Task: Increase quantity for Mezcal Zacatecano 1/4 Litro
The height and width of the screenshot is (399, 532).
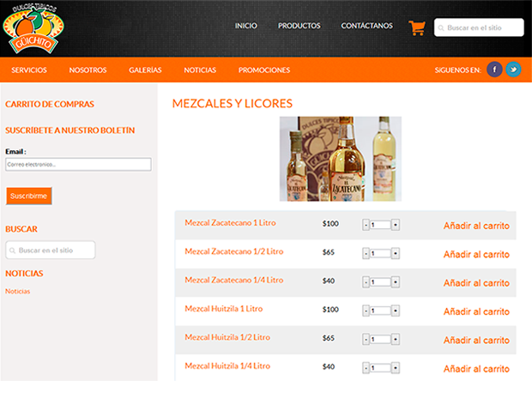Action: [x=396, y=282]
